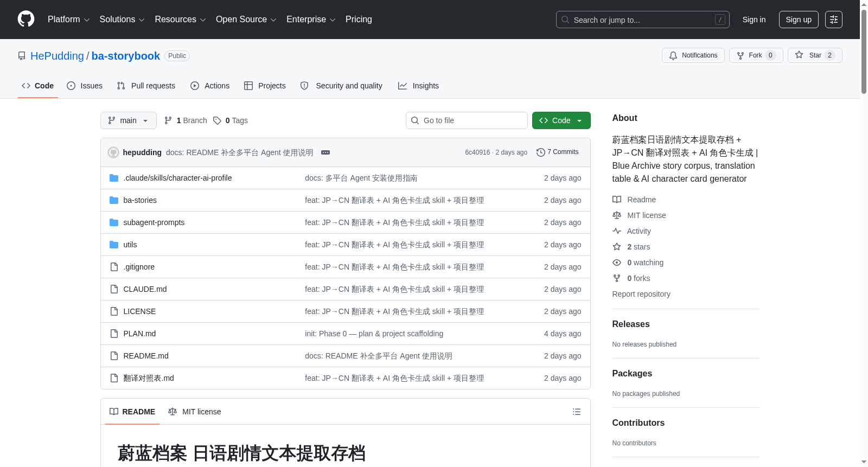This screenshot has width=868, height=467.
Task: Click the hepudding author name in commit bar
Action: coord(142,152)
